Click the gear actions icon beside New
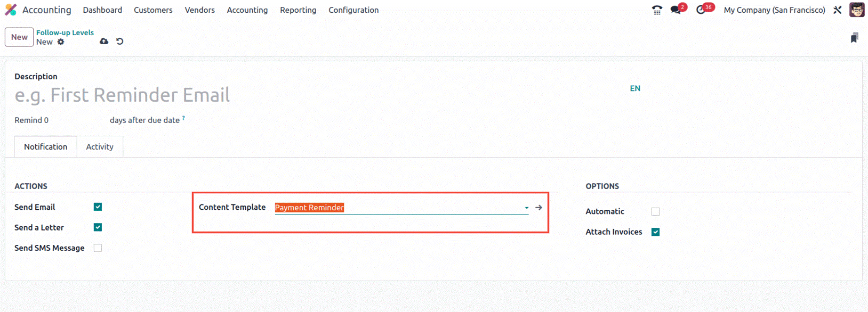 pyautogui.click(x=61, y=42)
